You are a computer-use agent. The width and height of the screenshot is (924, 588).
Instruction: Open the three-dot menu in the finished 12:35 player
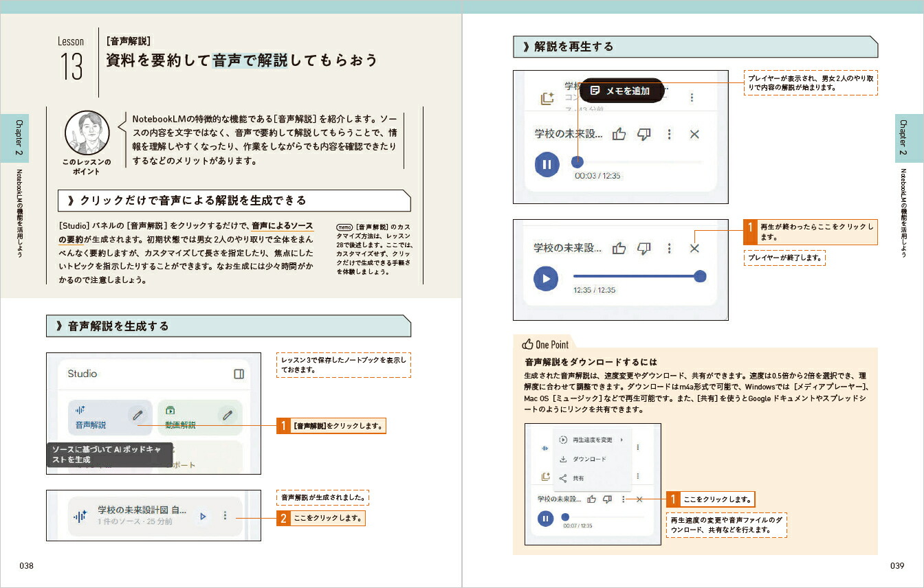[669, 249]
